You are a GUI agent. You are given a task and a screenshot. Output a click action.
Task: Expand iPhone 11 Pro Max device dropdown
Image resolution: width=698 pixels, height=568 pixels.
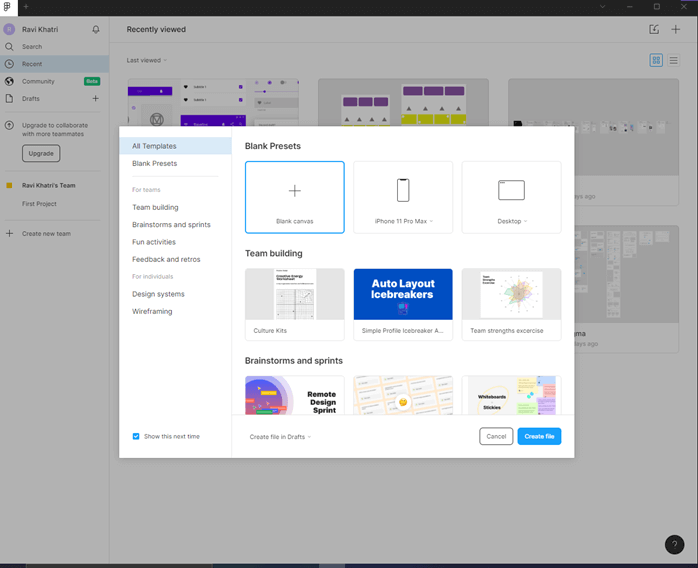tap(431, 221)
